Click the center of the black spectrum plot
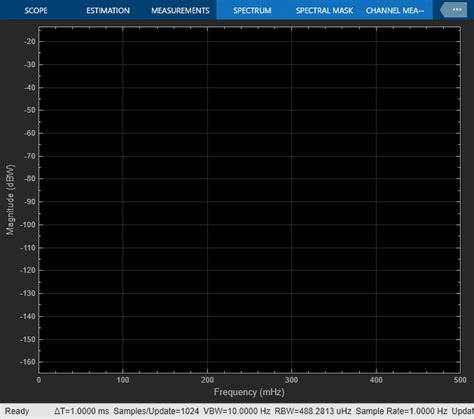Viewport: 474px width, 419px height. coord(250,200)
